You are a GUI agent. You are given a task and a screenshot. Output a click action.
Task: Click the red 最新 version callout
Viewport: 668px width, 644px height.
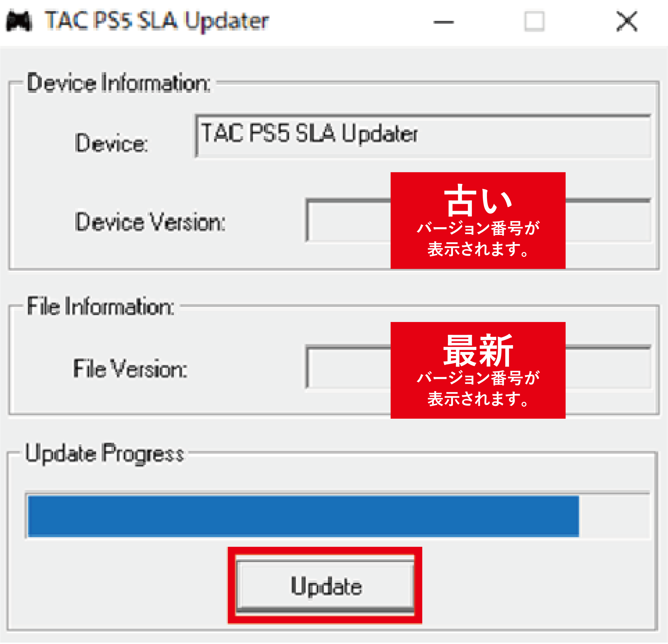[478, 370]
